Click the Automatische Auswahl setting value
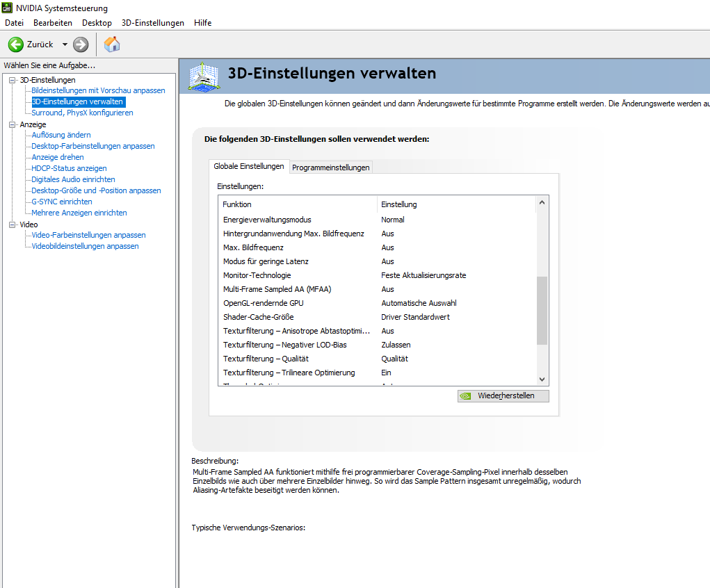 pos(419,303)
